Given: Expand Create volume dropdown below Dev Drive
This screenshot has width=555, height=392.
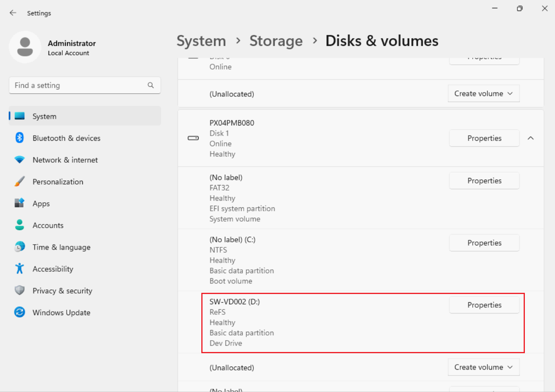Looking at the screenshot, I should [x=483, y=367].
